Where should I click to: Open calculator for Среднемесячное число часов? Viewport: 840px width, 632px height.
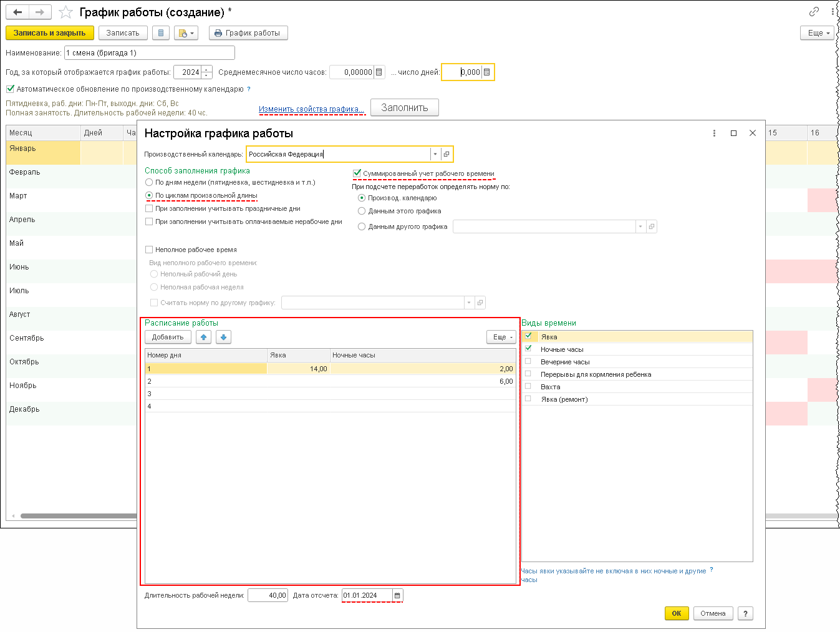point(379,72)
